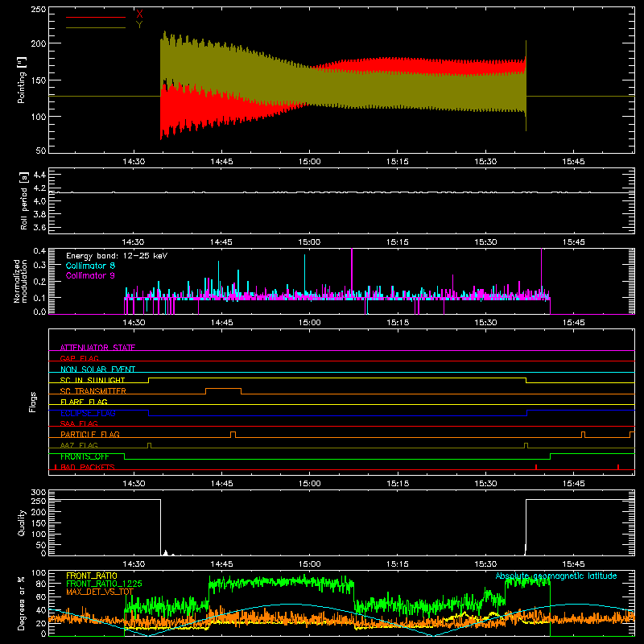This screenshot has width=644, height=644.
Task: Click the Collimator 8 legend entry
Action: click(x=90, y=266)
